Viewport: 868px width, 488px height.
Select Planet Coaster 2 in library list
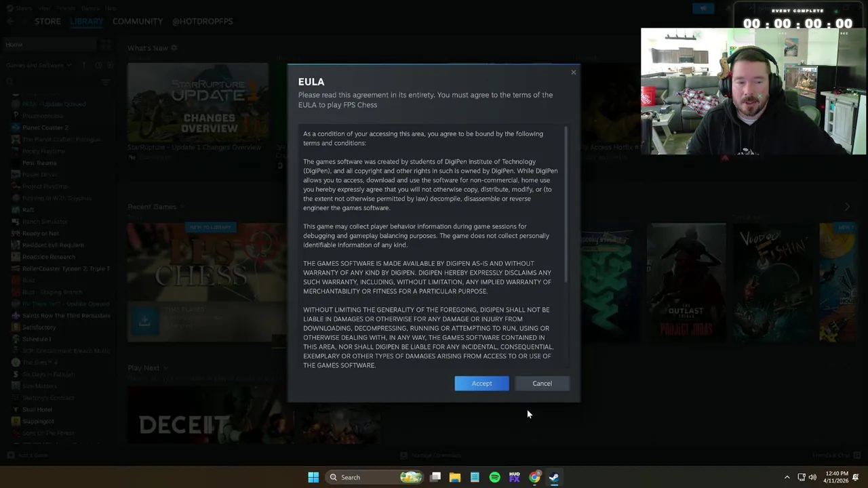click(x=45, y=127)
